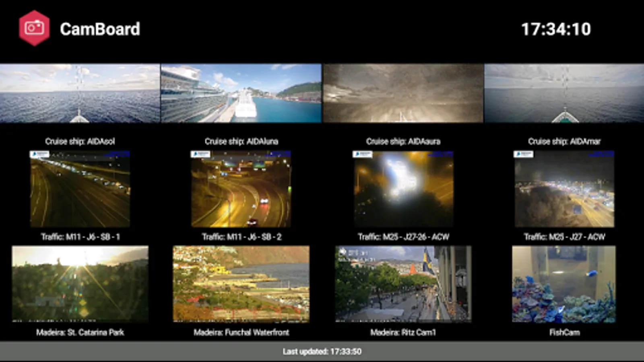Viewport: 644px width, 362px height.
Task: Click the CamBoard hexagon camera logo
Action: (34, 28)
